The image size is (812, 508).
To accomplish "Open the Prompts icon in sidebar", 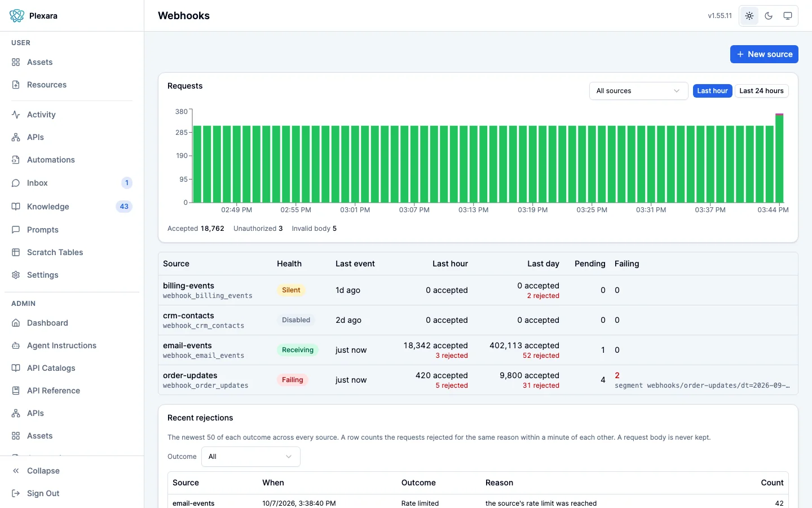I will tap(16, 230).
